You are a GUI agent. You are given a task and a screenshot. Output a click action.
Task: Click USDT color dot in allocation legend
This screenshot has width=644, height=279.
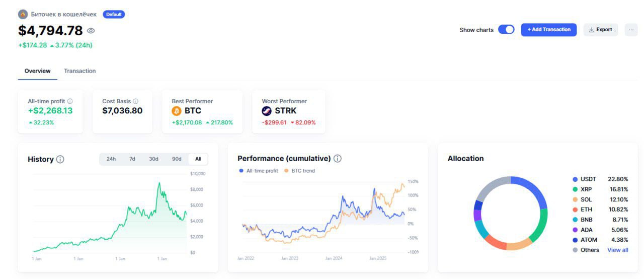[x=575, y=179]
